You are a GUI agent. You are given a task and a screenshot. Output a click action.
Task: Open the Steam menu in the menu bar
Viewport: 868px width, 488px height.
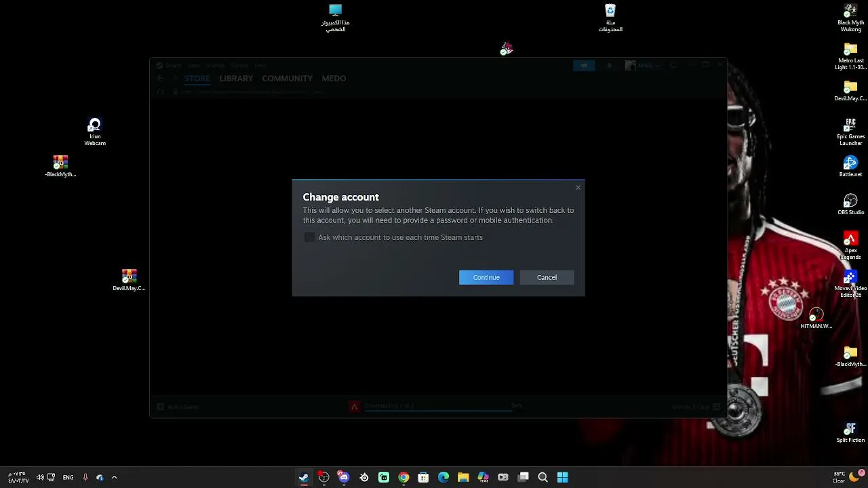point(174,65)
